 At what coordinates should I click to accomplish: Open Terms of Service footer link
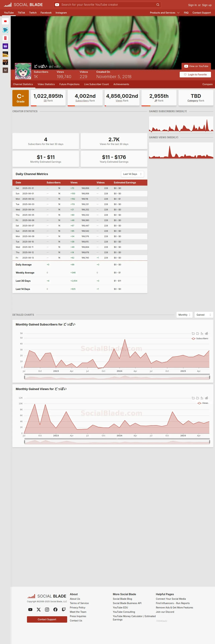click(79, 603)
